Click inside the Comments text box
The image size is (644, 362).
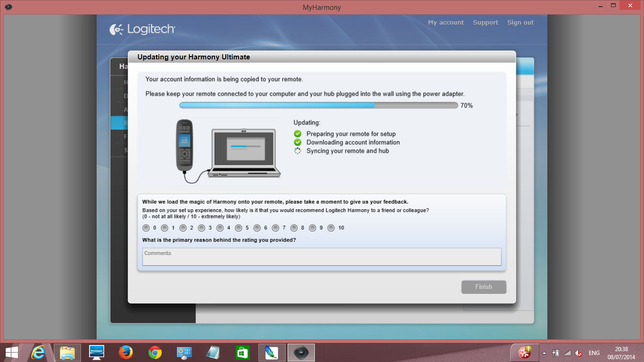322,257
